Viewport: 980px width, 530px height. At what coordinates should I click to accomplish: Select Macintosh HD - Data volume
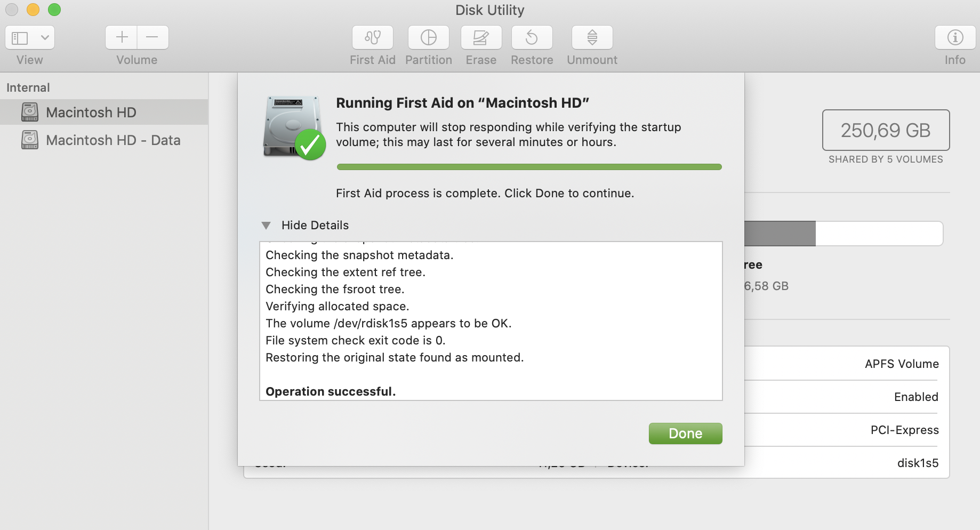point(104,140)
